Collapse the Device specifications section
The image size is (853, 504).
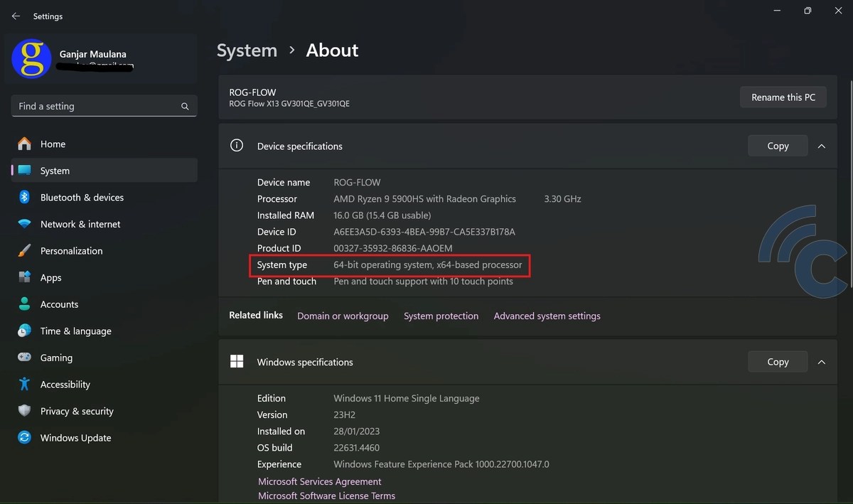pos(822,146)
